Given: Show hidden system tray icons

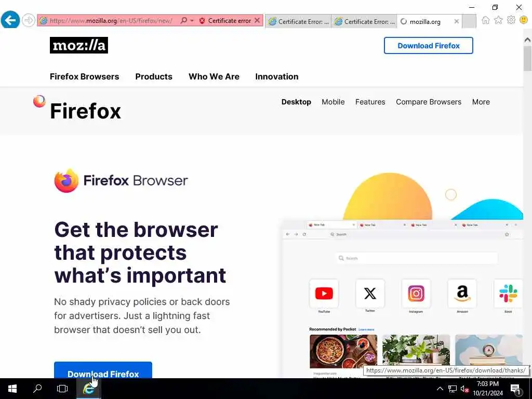Looking at the screenshot, I should (440, 389).
